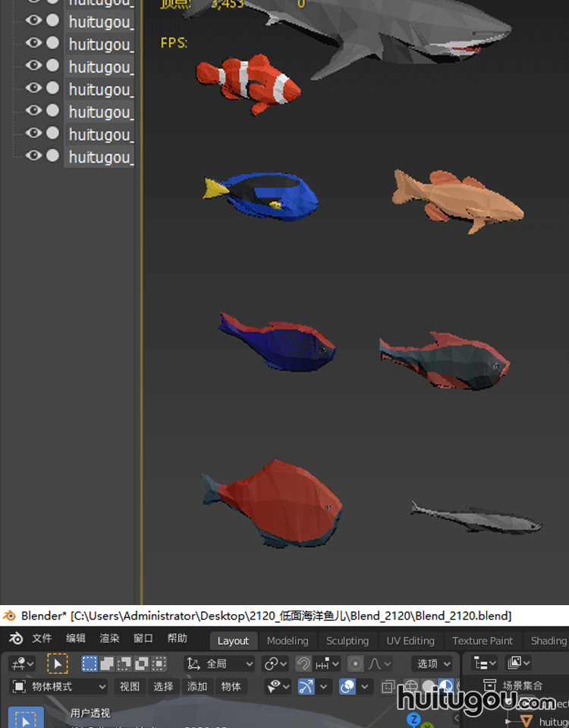Image resolution: width=569 pixels, height=728 pixels.
Task: Open the proportional falloff curve dropdown
Action: [379, 664]
